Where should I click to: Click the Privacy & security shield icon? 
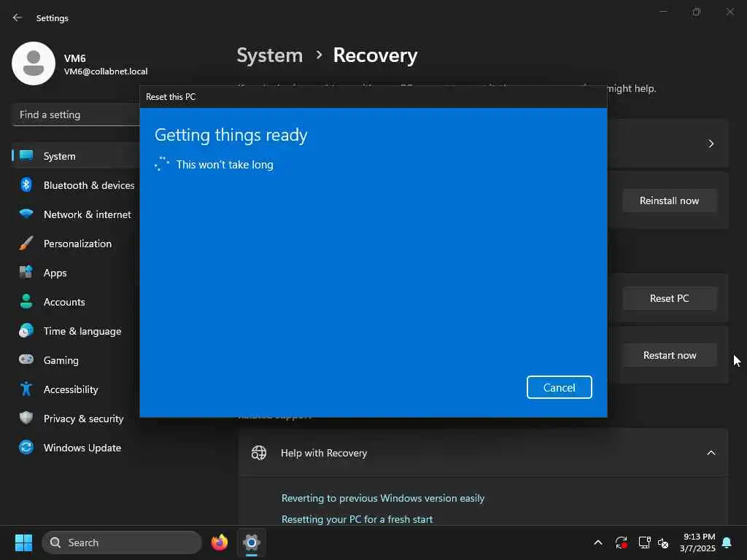point(26,418)
